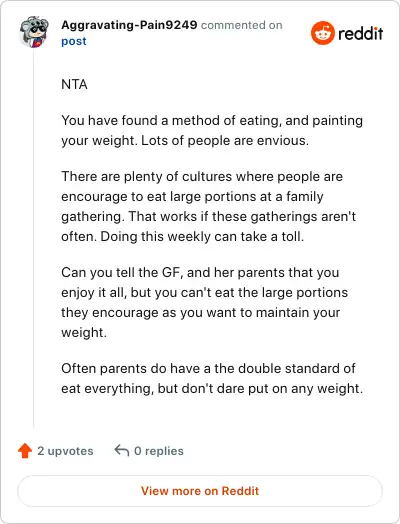Viewport: 400px width, 524px height.
Task: Open the Reddit Snoo logo icon
Action: click(322, 33)
